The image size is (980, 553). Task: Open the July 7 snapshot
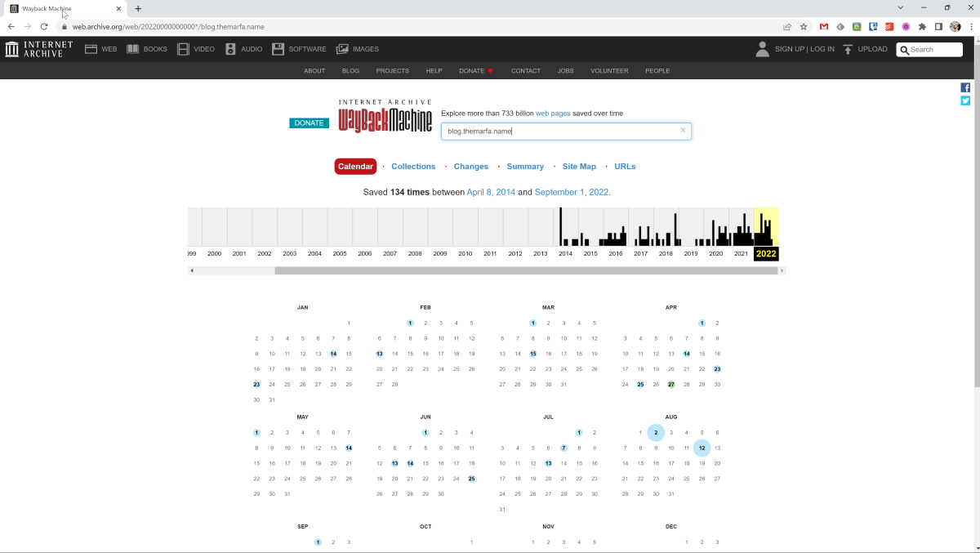[563, 448]
